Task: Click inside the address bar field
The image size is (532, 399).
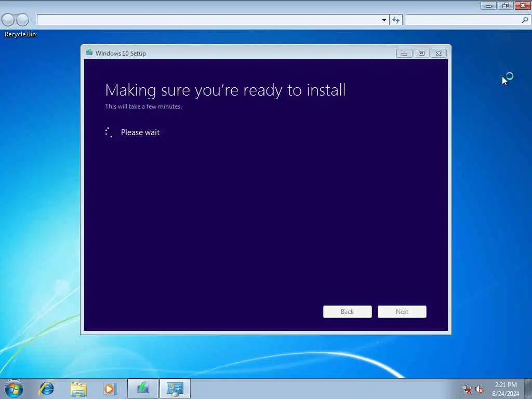Action: tap(212, 20)
